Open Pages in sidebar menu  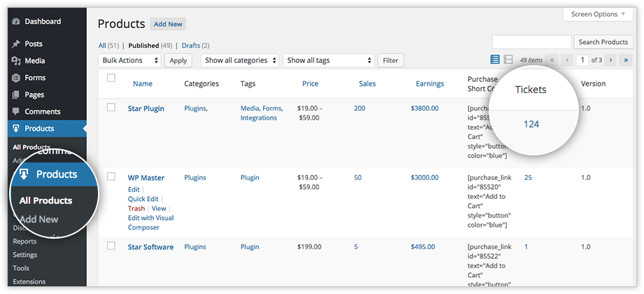34,94
